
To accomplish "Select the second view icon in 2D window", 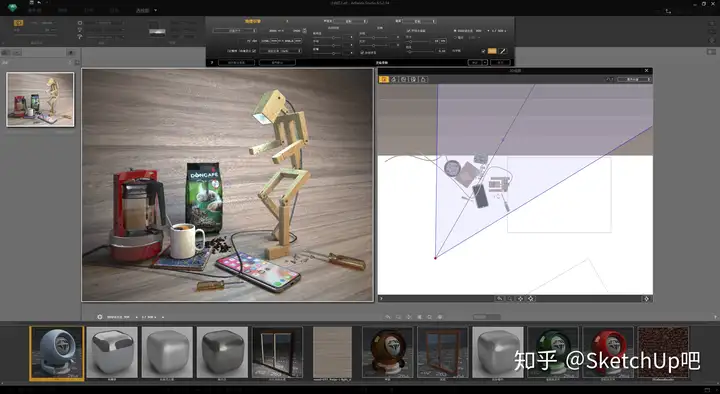I will (x=394, y=79).
